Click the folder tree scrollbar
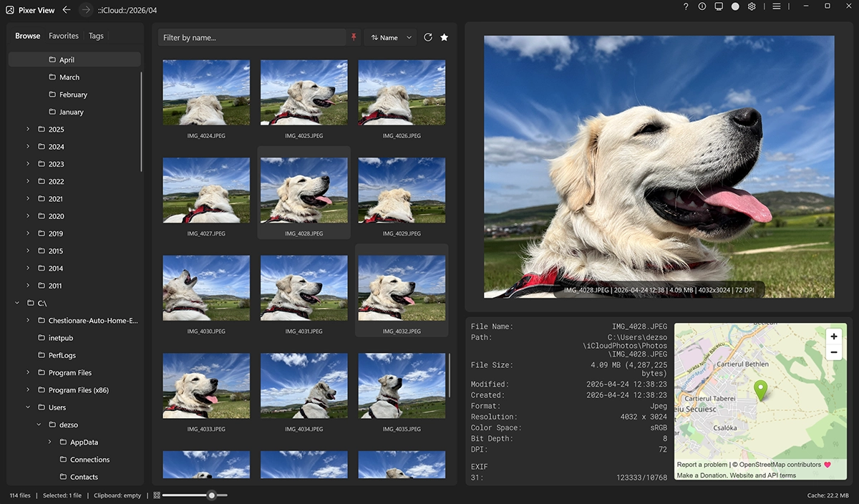This screenshot has height=504, width=859. pos(142,122)
